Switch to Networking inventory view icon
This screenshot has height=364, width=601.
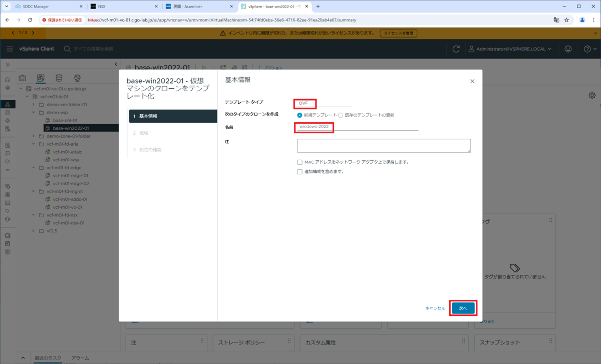(x=77, y=78)
